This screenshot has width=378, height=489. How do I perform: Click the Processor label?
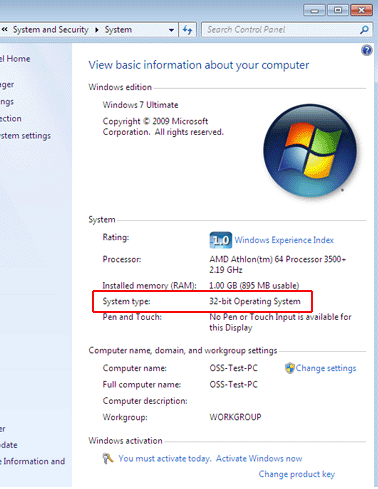pyautogui.click(x=122, y=259)
